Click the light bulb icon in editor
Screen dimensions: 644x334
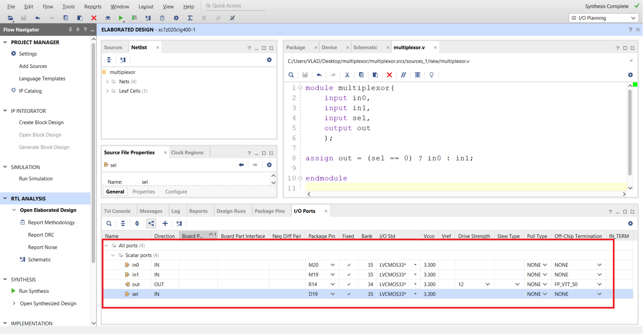431,75
